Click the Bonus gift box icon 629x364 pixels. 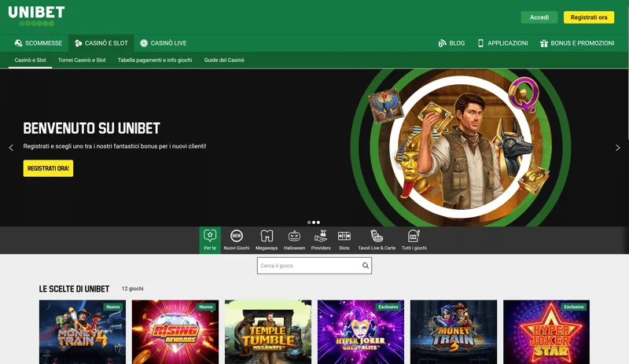point(544,43)
